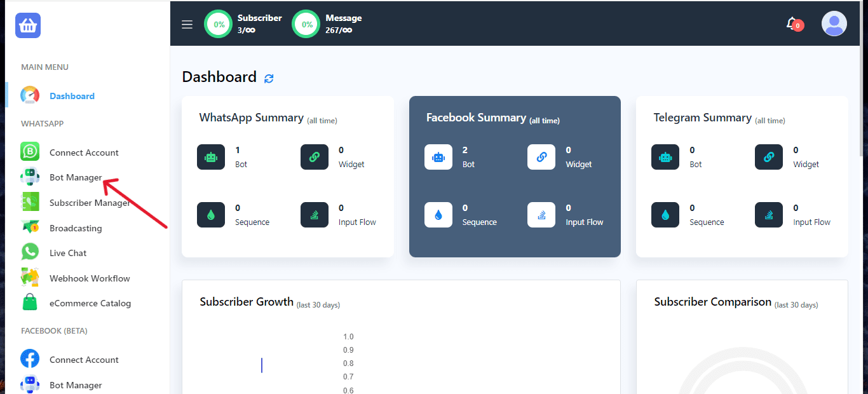868x394 pixels.
Task: Open Dashboard in the main menu
Action: [x=72, y=96]
